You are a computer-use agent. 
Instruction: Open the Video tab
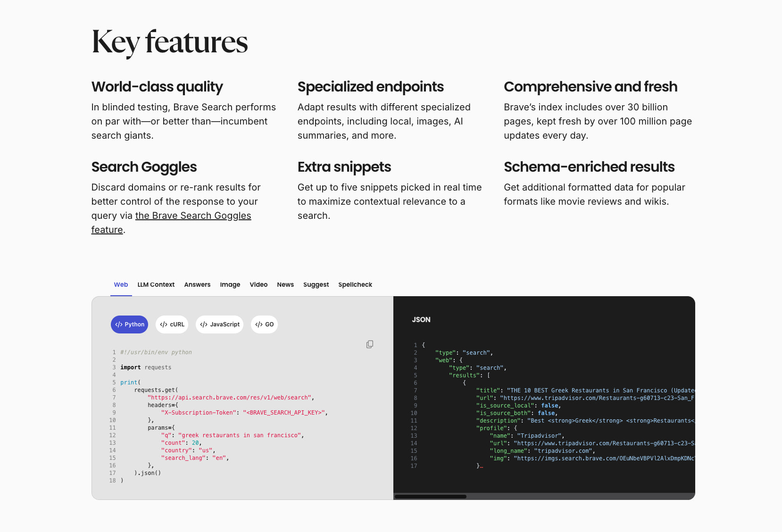(x=258, y=284)
